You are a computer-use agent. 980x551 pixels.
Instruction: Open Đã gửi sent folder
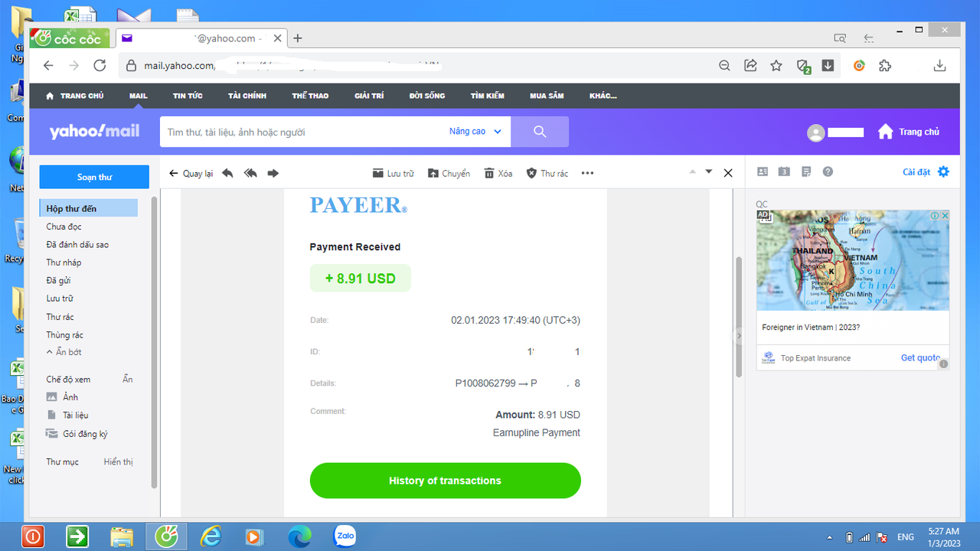point(58,281)
